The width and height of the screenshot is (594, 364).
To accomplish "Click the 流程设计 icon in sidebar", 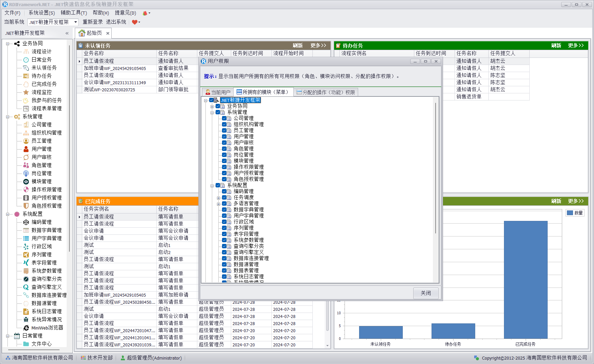I will click(26, 51).
